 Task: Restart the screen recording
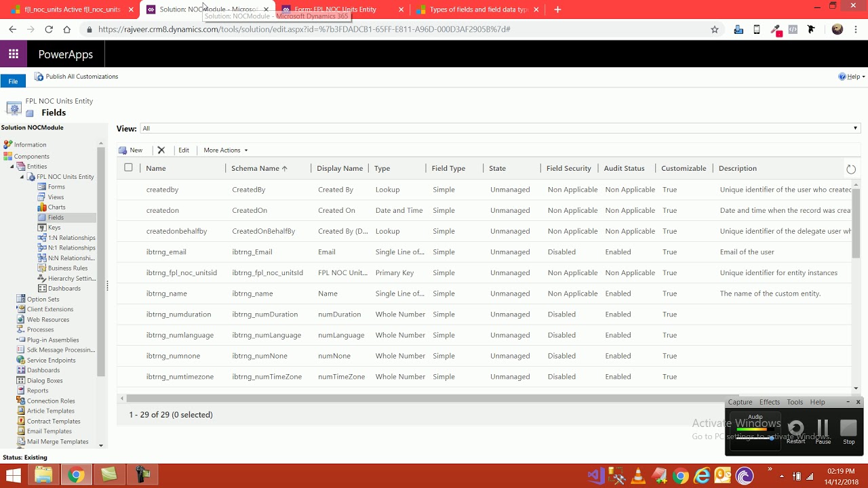(x=796, y=431)
